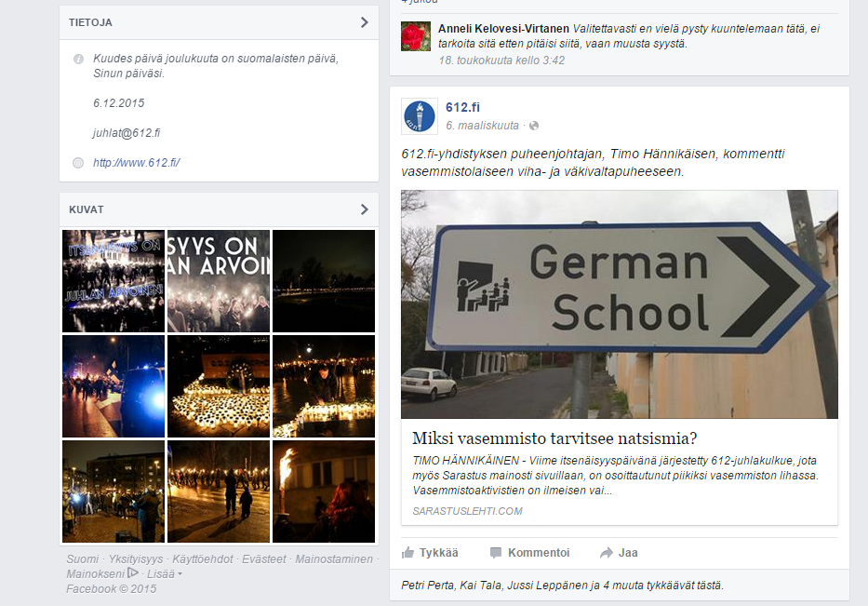Screen dimensions: 868x606
Task: Open the Lisää dropdown in the footer
Action: pos(164,574)
